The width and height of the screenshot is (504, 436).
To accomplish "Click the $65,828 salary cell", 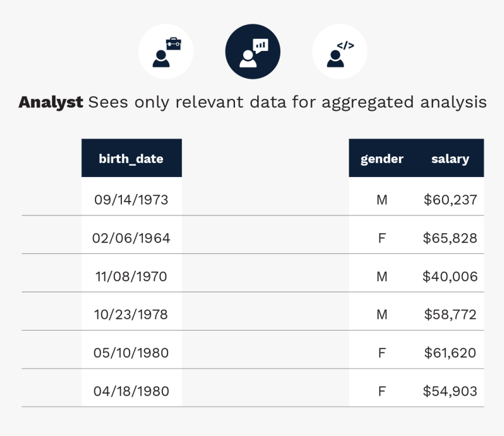I will (x=450, y=239).
